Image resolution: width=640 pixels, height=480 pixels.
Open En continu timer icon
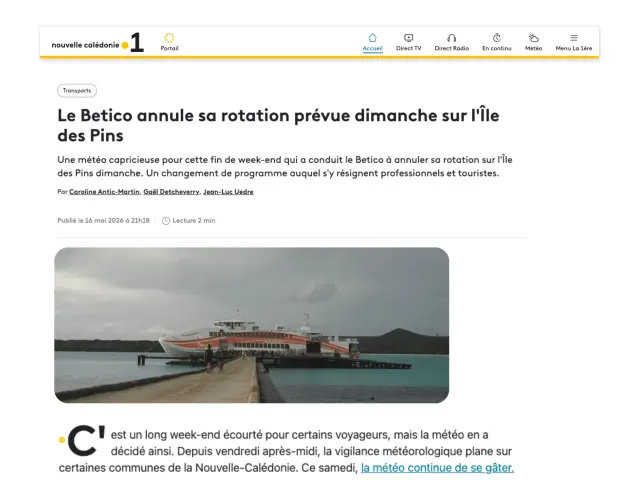497,38
